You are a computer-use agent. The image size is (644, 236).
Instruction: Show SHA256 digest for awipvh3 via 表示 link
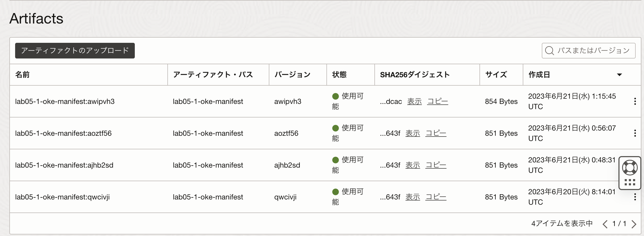[x=414, y=101]
